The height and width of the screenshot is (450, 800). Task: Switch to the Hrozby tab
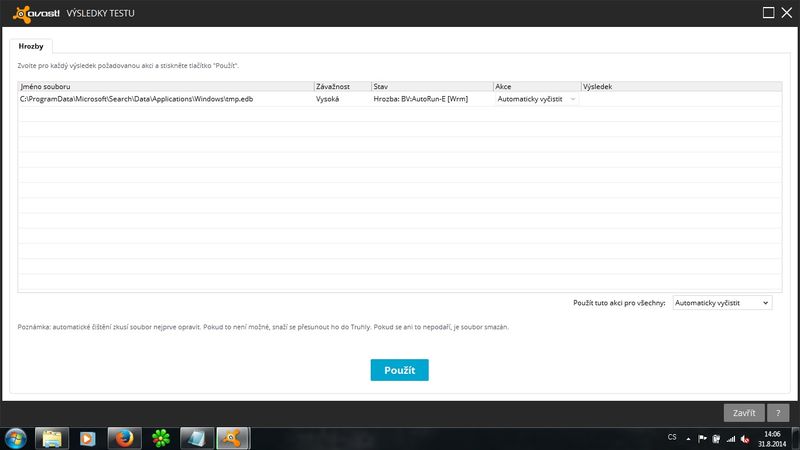point(32,46)
